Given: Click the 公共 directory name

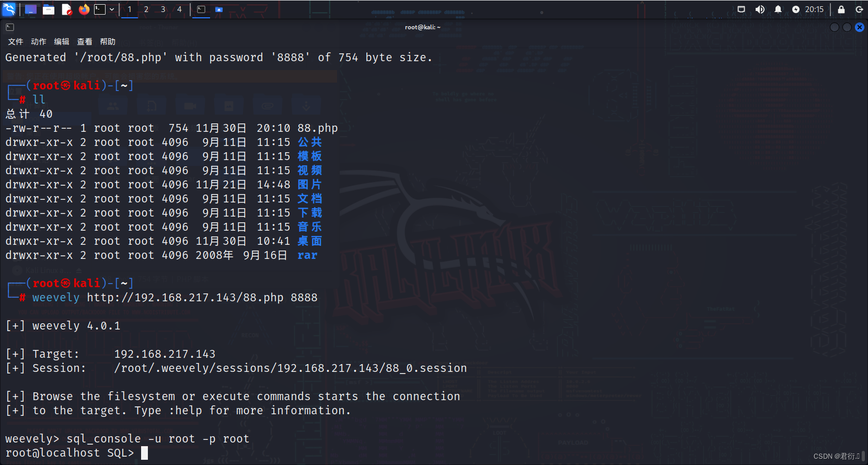Looking at the screenshot, I should pyautogui.click(x=310, y=142).
